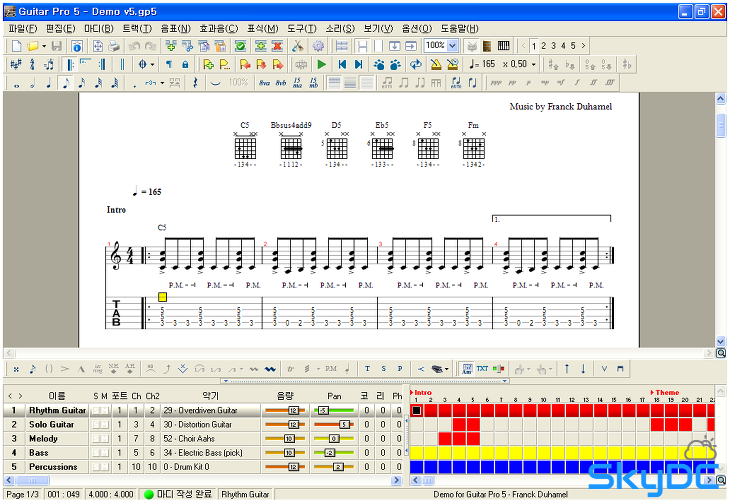Screen dimensions: 730x503
Task: Adjust Rhythm Guitar volume slider
Action: pos(285,410)
